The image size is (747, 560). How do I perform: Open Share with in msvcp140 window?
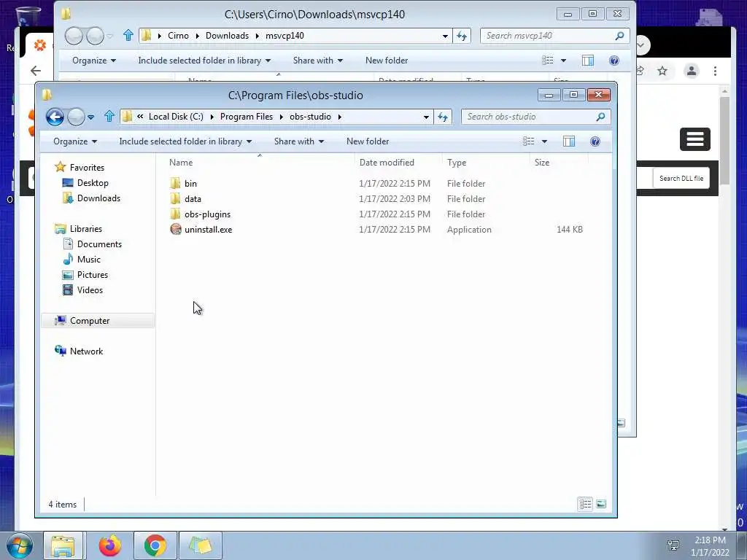[x=318, y=61]
